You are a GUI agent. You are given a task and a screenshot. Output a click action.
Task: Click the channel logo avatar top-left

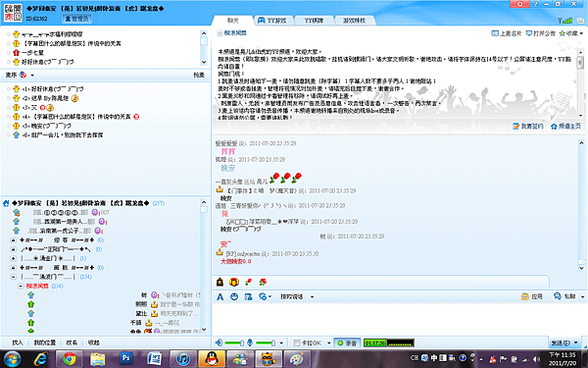coord(13,13)
